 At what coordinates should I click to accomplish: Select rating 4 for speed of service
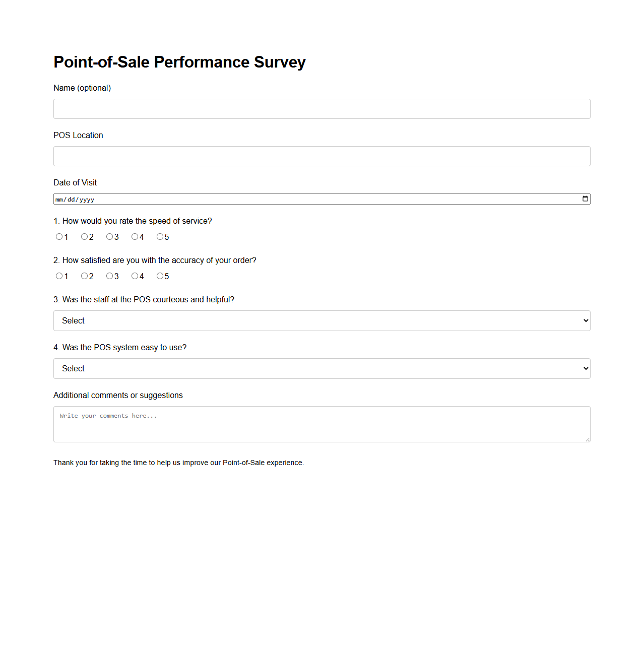[135, 236]
